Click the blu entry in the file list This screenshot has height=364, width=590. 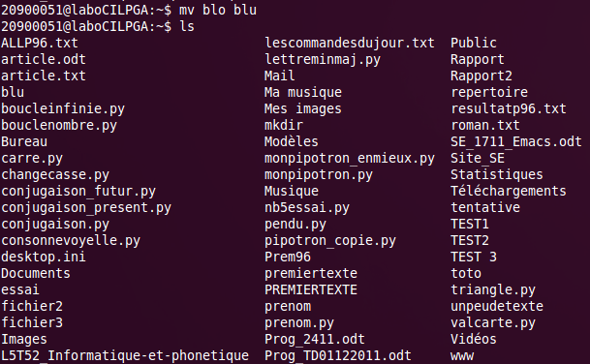(13, 92)
